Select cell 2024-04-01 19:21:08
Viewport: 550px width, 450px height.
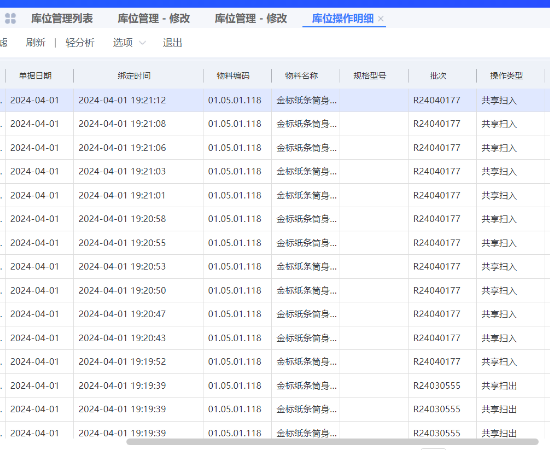pyautogui.click(x=122, y=124)
